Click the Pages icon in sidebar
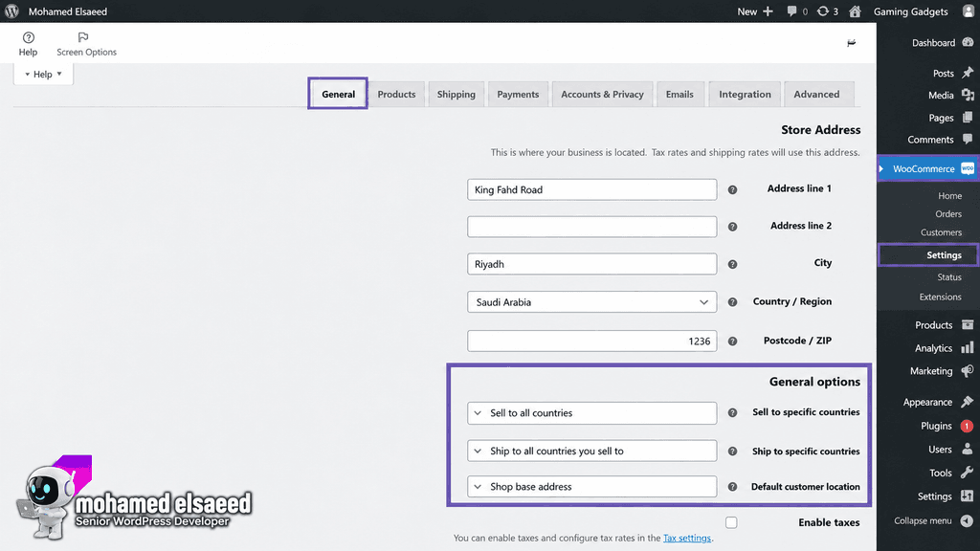 (968, 118)
